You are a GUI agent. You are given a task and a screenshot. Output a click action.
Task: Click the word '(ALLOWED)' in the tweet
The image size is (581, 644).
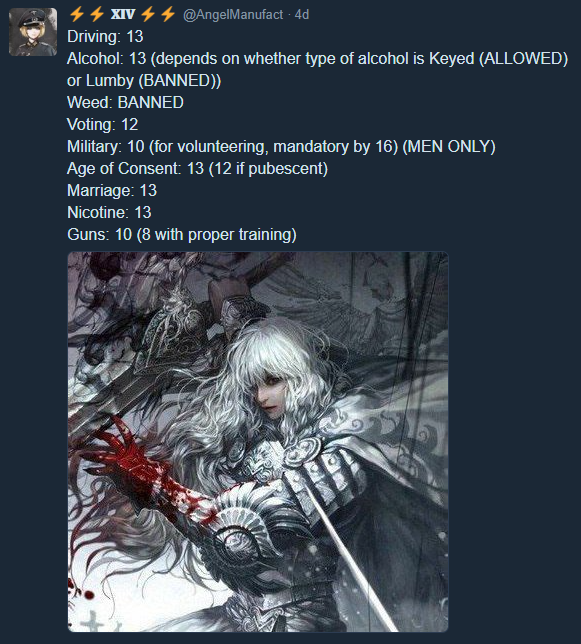[x=524, y=59]
